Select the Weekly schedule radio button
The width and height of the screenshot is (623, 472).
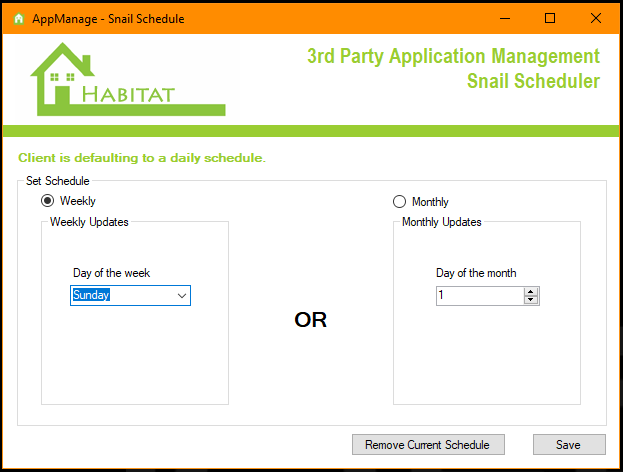click(x=48, y=201)
